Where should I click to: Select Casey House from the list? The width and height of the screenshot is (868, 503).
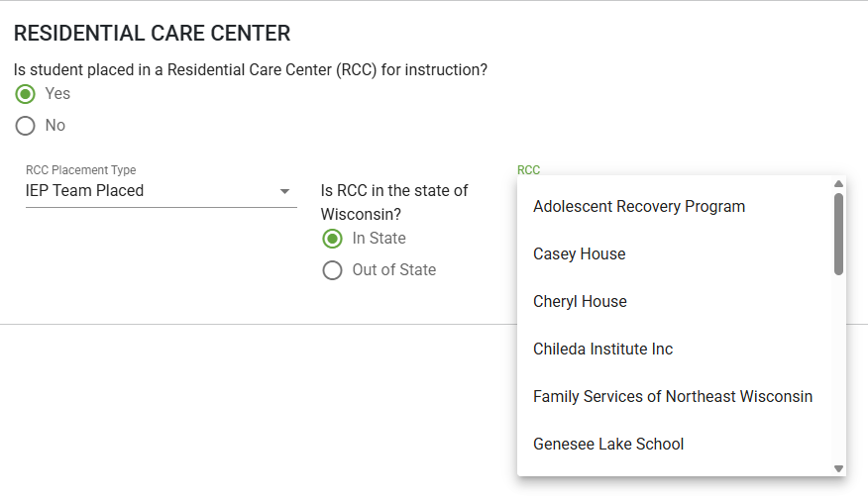pos(676,254)
